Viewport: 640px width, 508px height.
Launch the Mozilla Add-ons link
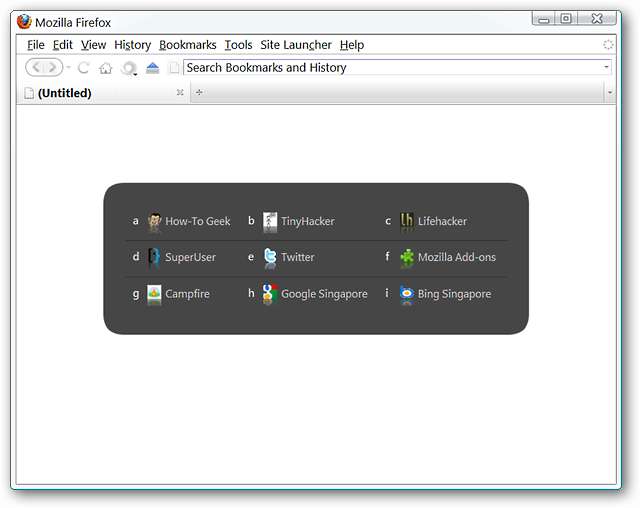tap(457, 257)
